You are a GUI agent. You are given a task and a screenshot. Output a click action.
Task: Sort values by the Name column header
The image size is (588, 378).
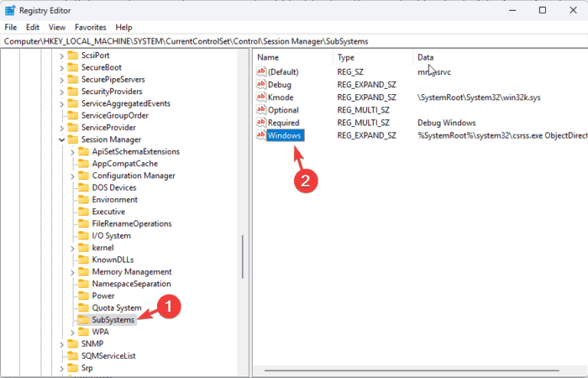293,57
